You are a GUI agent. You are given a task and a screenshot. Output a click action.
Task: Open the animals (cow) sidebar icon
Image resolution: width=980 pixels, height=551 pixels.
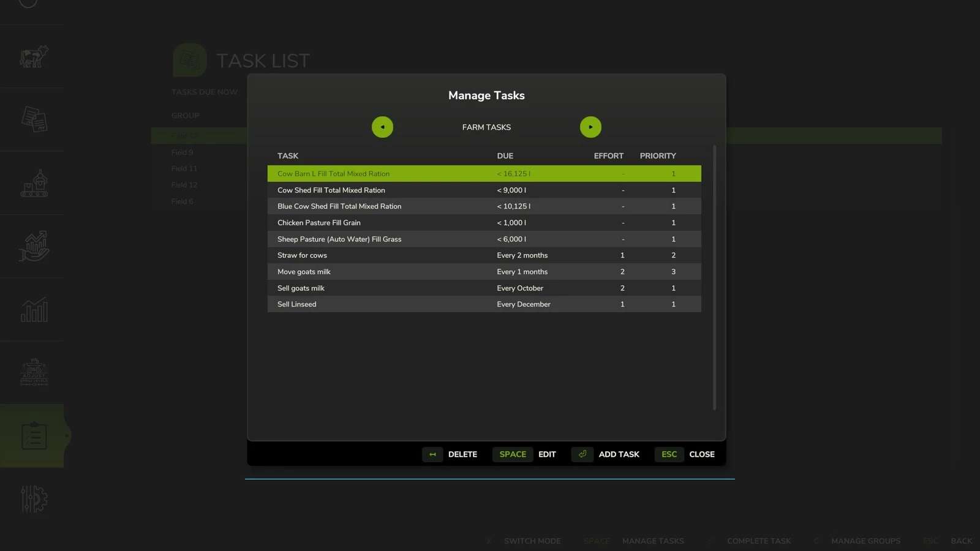34,57
